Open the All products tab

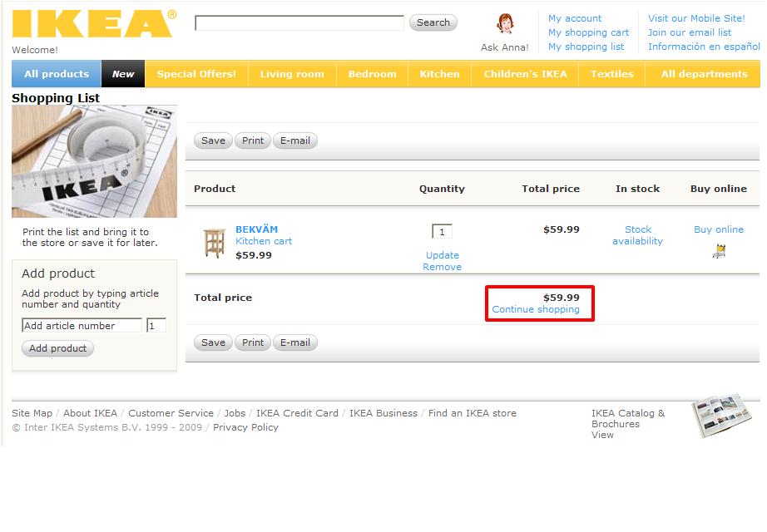[57, 74]
